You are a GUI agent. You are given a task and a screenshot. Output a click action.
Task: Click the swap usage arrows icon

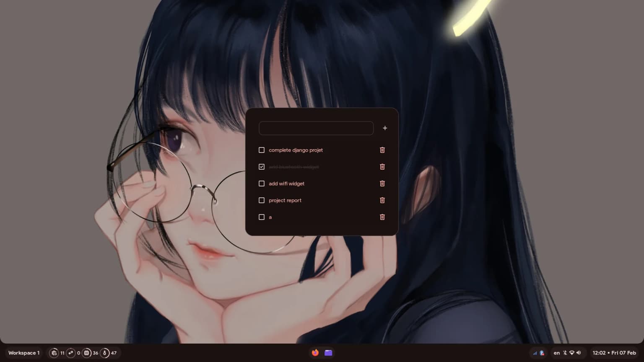[x=70, y=353]
